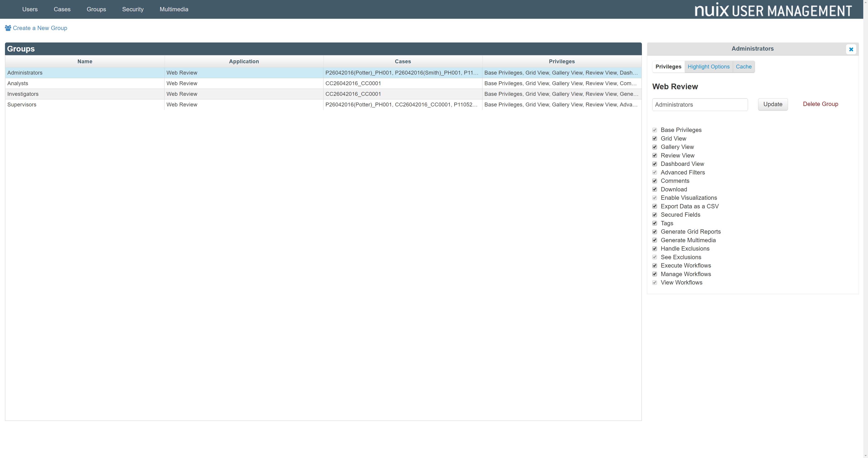The height and width of the screenshot is (458, 868).
Task: Click the group name input field
Action: click(x=700, y=105)
